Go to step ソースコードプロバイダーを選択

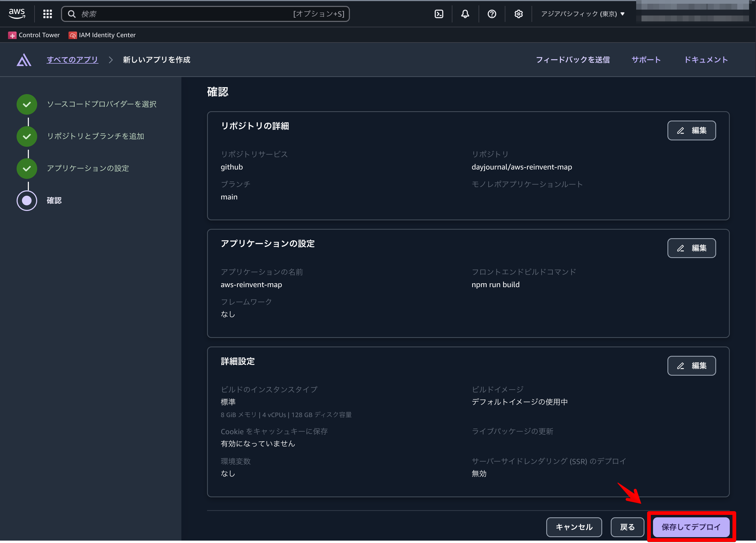pos(101,104)
